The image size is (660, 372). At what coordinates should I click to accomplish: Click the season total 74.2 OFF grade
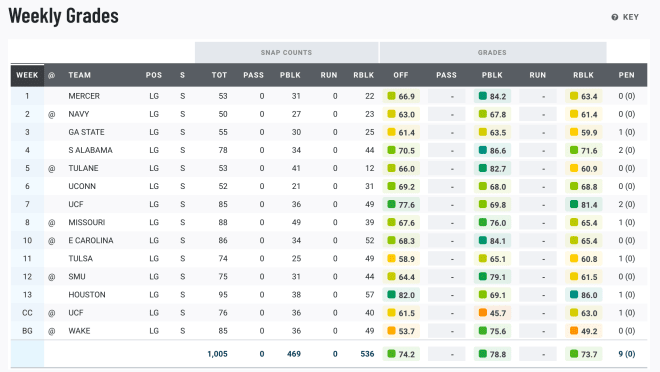click(x=401, y=354)
